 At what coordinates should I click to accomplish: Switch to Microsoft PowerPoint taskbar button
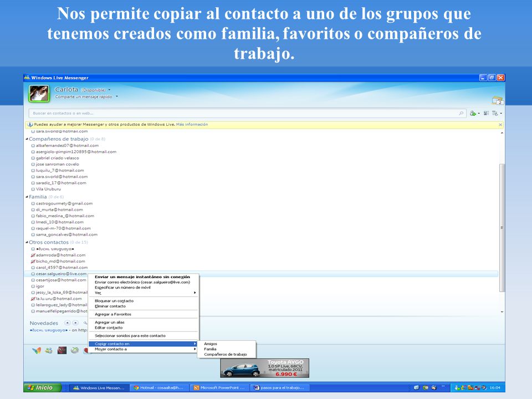219,388
